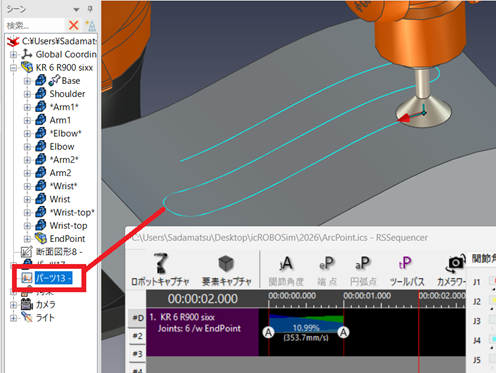Select sequencer row #2
This screenshot has width=496, height=373.
point(138,336)
